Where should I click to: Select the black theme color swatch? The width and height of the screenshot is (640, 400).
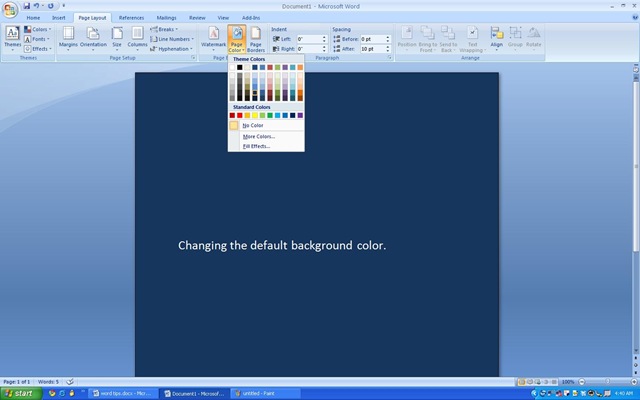240,67
